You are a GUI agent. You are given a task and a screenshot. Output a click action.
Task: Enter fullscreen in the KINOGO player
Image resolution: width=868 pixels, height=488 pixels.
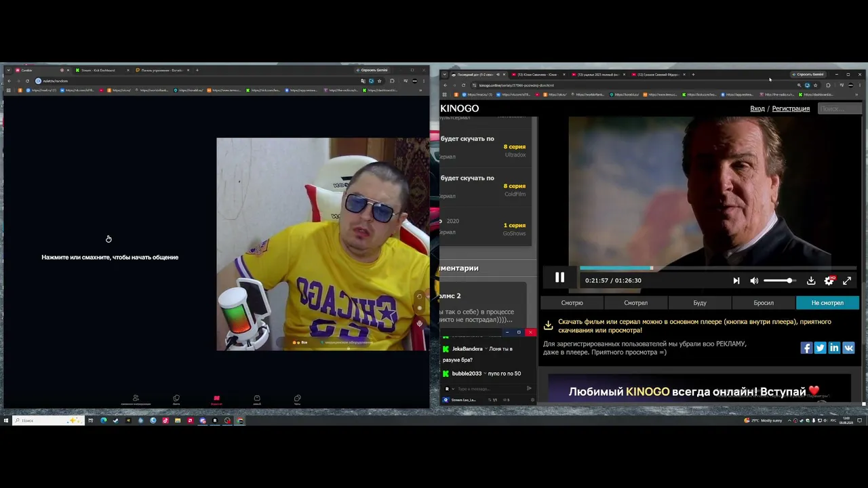tap(847, 281)
